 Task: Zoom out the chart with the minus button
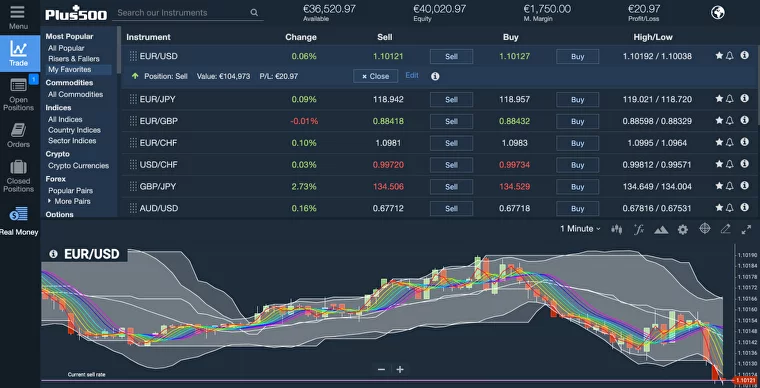[381, 370]
